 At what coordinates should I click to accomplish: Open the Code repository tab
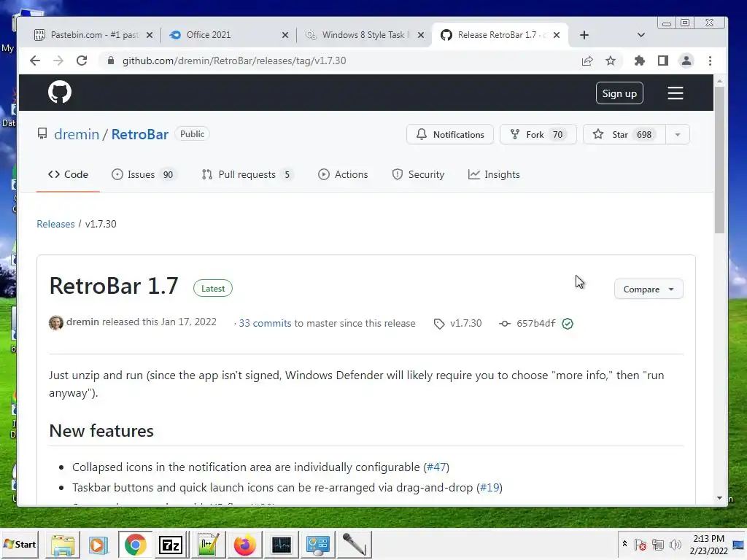68,175
